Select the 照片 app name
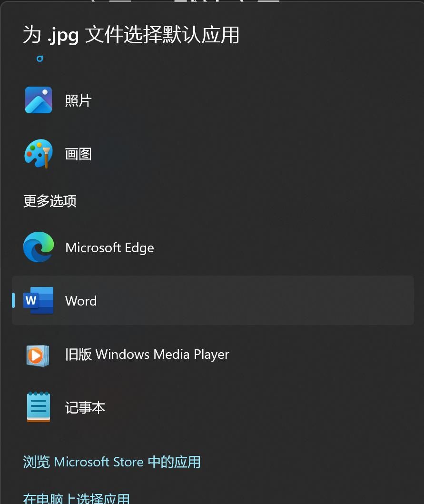Screen dimensions: 424x504 (x=78, y=100)
